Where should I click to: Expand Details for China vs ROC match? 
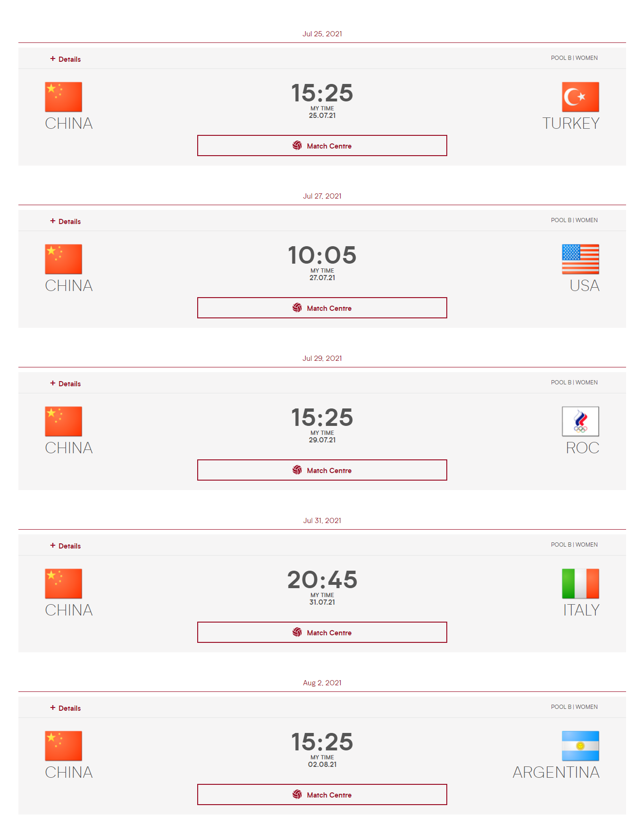(x=66, y=384)
